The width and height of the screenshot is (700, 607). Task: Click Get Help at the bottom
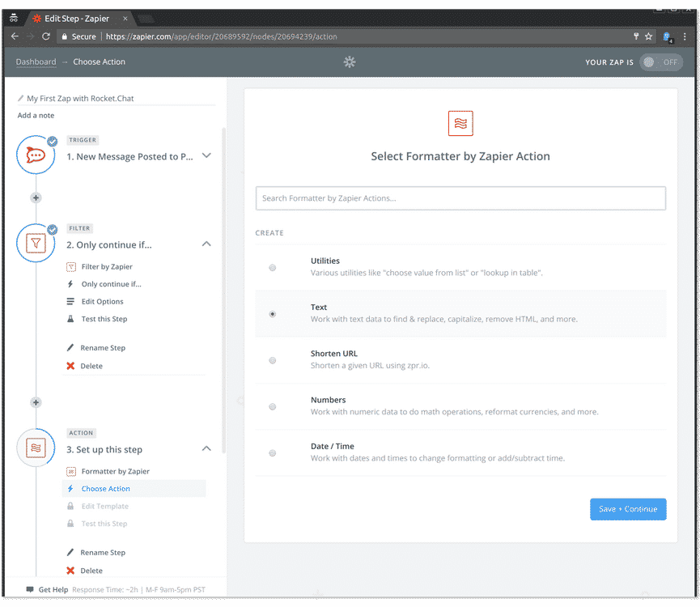[53, 590]
